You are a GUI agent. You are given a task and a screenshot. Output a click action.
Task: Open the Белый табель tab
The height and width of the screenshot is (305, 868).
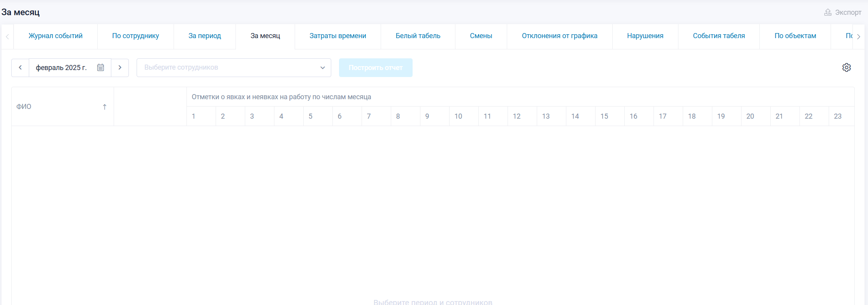(418, 36)
